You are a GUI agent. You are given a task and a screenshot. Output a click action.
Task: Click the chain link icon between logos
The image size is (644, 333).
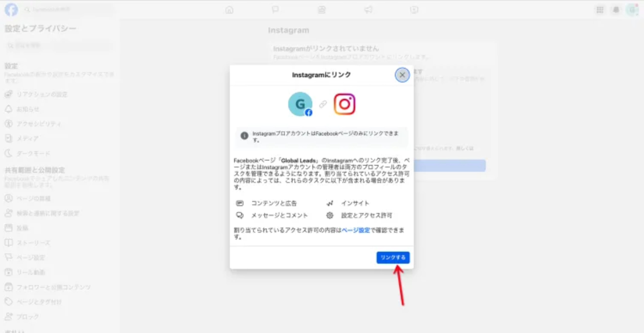click(x=323, y=104)
